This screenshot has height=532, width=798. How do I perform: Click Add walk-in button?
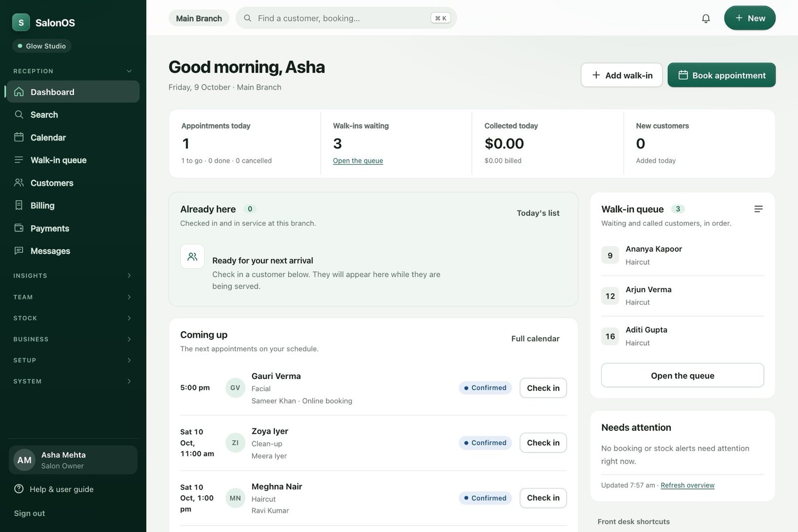click(x=621, y=75)
